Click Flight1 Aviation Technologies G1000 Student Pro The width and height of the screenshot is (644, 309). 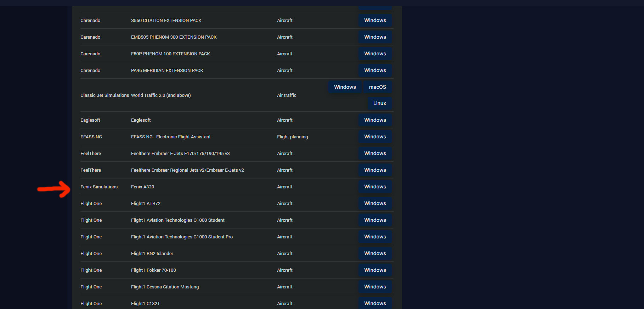tap(182, 237)
